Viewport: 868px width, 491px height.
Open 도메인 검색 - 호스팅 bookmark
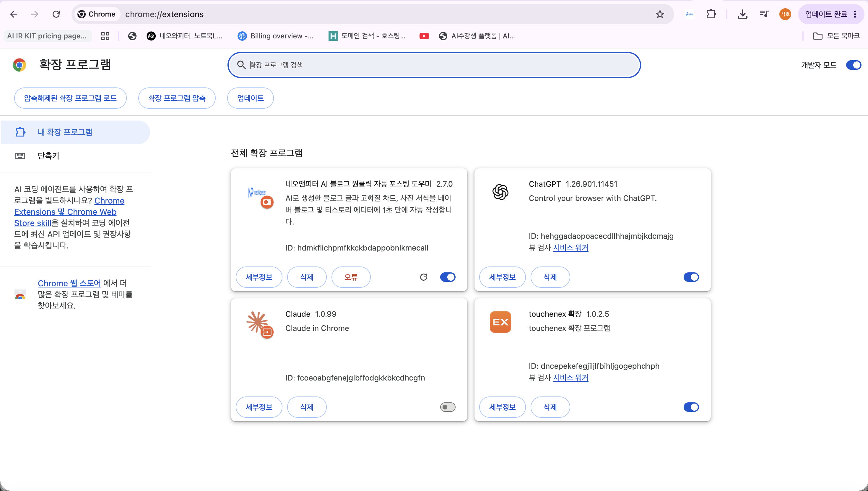(367, 36)
